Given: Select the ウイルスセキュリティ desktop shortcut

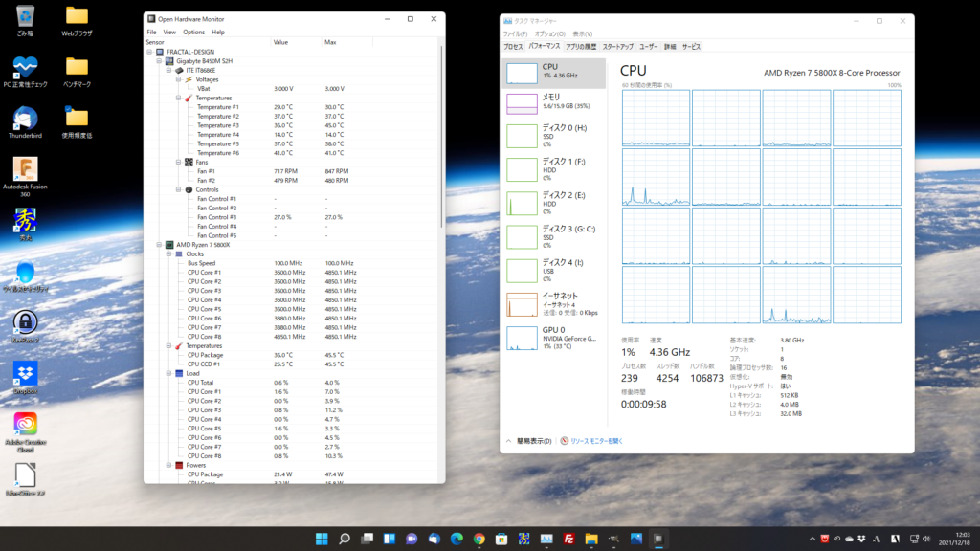Looking at the screenshot, I should [x=25, y=276].
